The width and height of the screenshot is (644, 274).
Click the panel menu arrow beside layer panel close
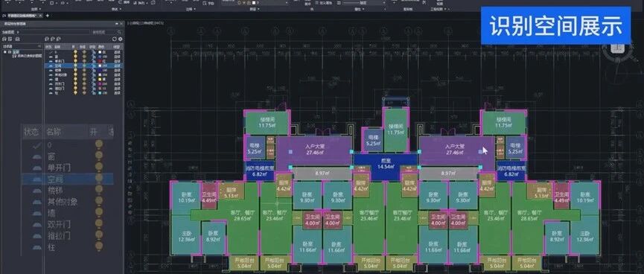116,24
